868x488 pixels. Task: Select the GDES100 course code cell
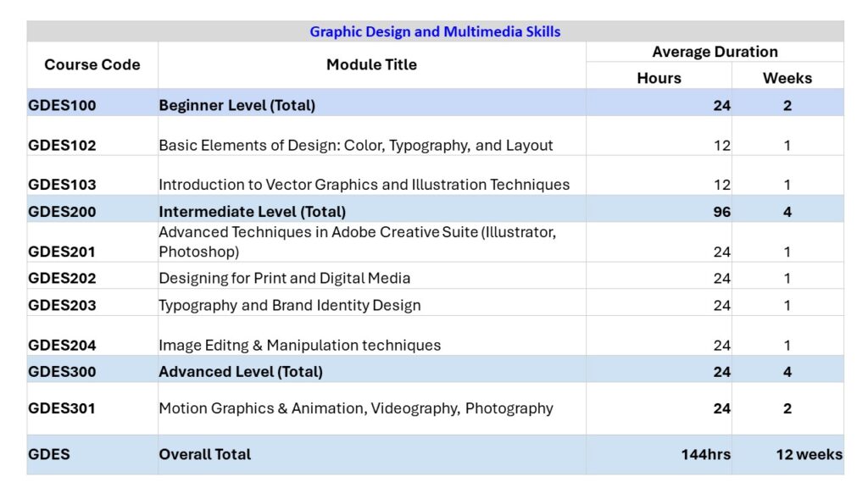(x=63, y=106)
